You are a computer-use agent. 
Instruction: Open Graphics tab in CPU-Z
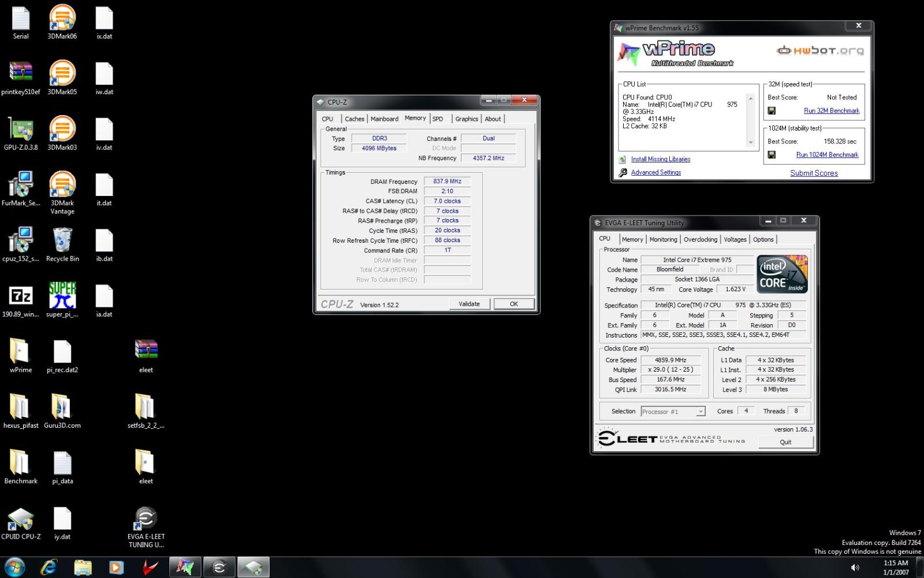[467, 118]
